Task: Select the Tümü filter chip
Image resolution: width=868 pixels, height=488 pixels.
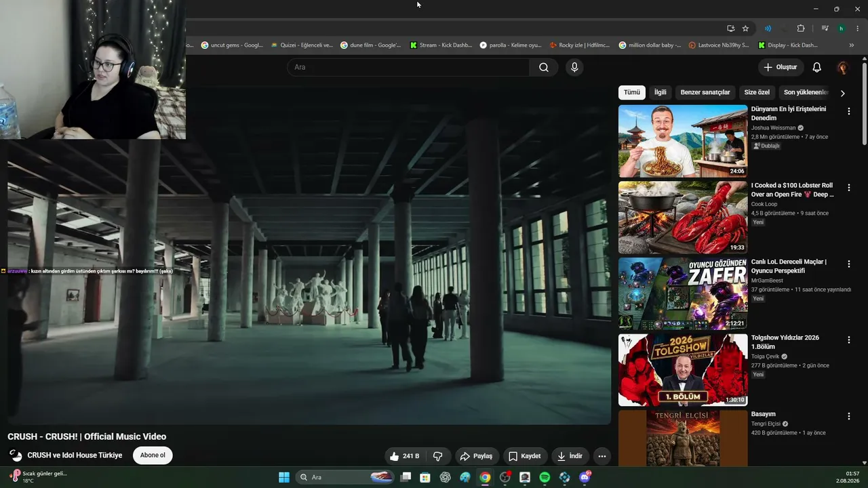Action: [x=631, y=92]
